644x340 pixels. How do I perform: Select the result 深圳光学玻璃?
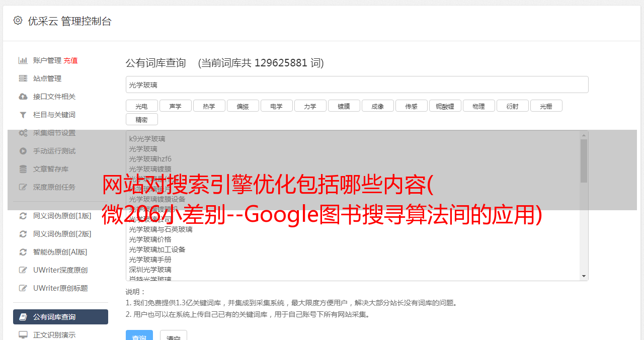(x=150, y=270)
